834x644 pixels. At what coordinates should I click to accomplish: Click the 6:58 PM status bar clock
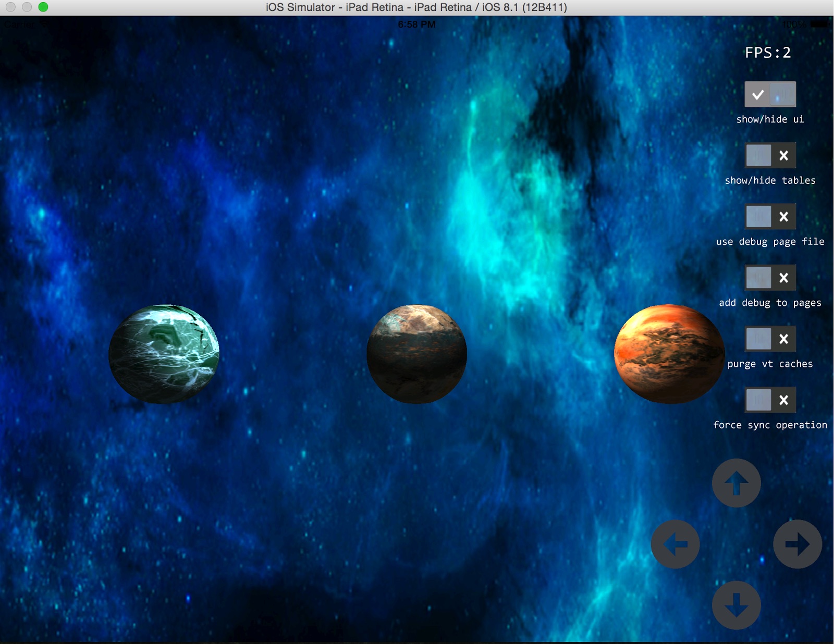pyautogui.click(x=416, y=24)
